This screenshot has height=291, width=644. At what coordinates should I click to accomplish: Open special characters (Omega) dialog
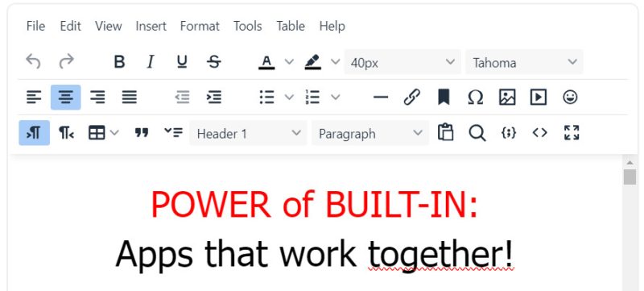click(x=475, y=98)
